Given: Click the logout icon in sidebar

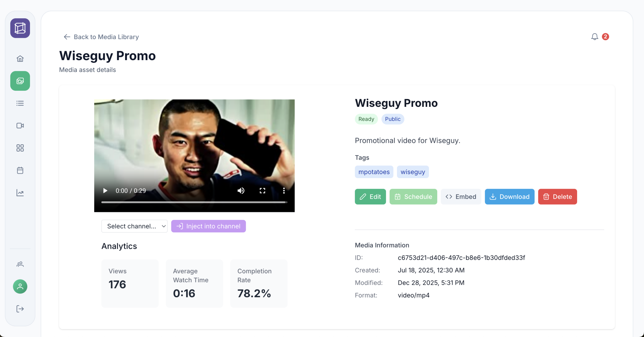Looking at the screenshot, I should pos(20,309).
